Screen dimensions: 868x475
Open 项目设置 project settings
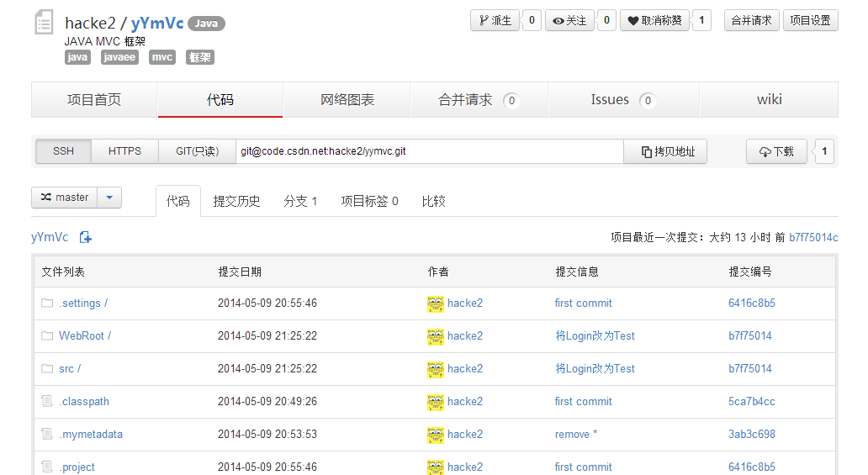pos(811,20)
